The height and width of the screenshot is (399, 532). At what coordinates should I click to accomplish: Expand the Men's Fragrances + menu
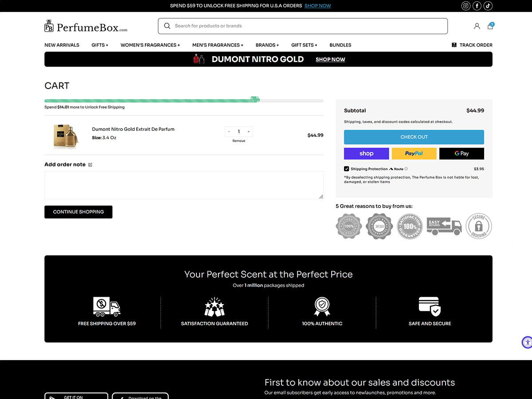218,45
